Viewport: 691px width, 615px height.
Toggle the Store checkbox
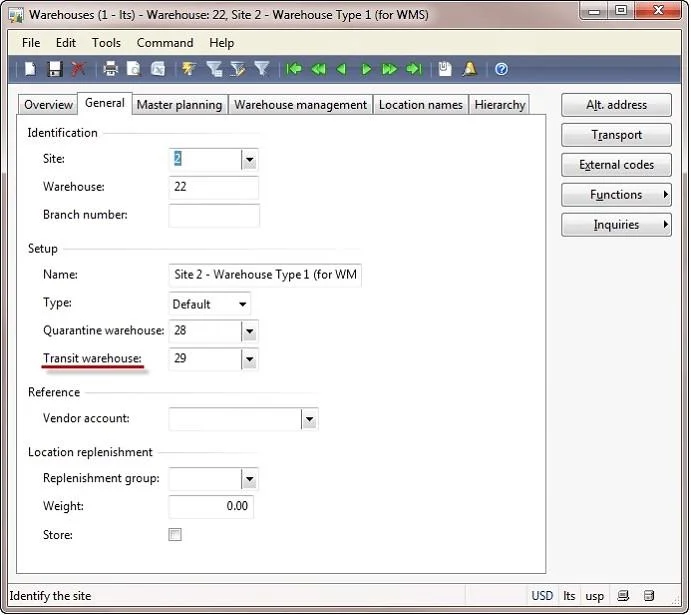175,535
